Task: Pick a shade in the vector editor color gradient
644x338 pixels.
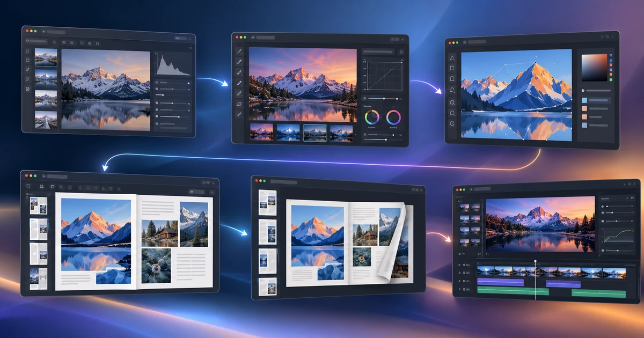Action: pyautogui.click(x=594, y=68)
